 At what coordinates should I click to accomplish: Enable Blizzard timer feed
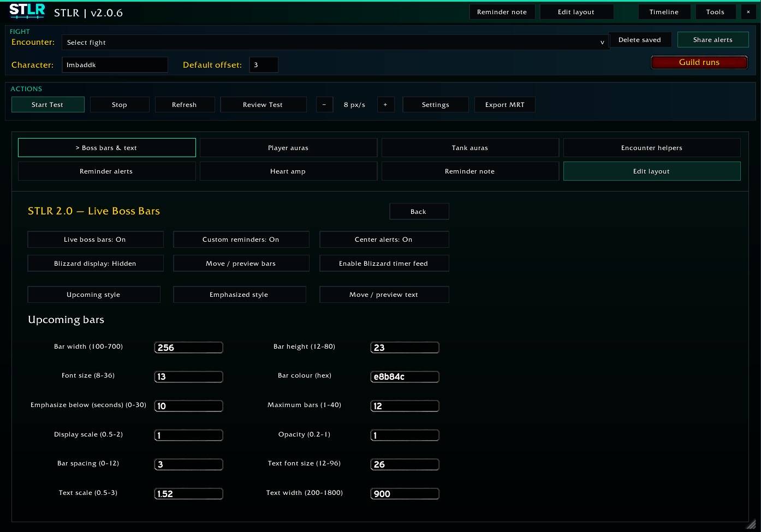click(x=384, y=264)
